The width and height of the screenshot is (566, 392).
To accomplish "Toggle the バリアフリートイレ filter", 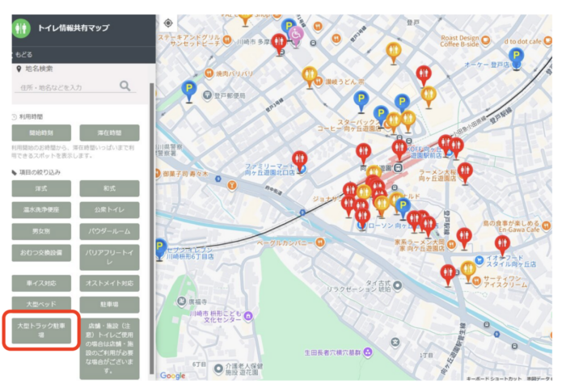I will [109, 258].
